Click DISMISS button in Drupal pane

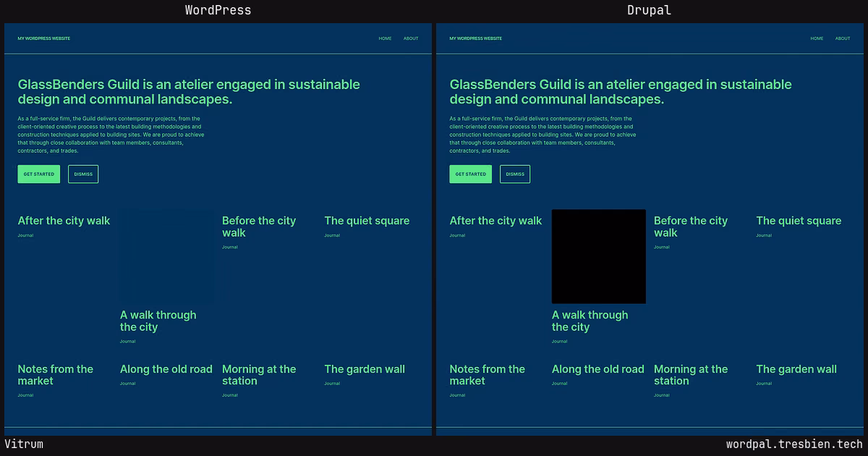(515, 174)
